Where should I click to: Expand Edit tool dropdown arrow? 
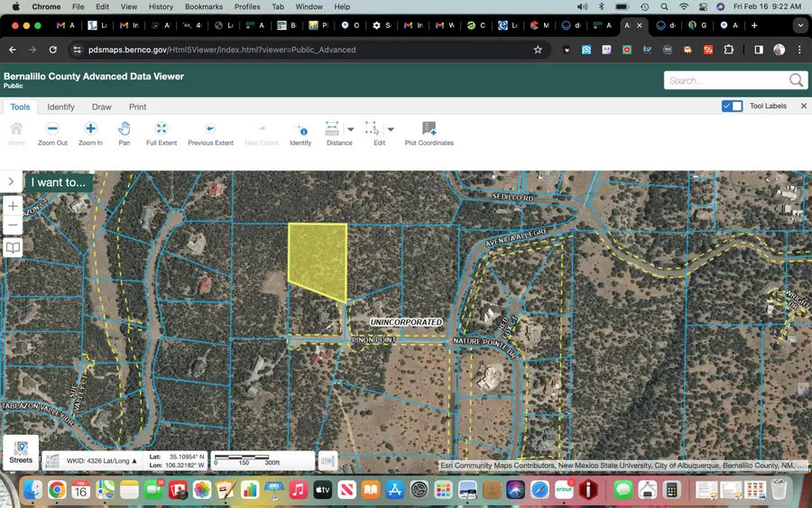pyautogui.click(x=391, y=129)
